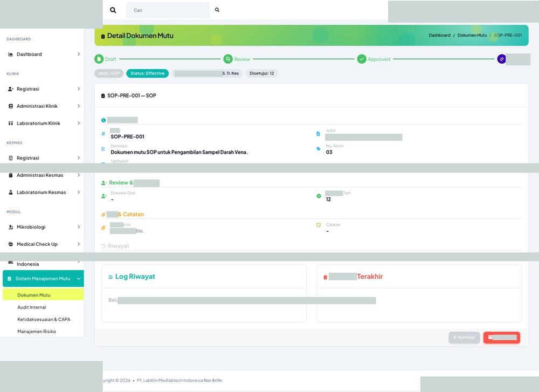Click the Disetujui: 12 badge
The image size is (539, 392).
click(x=261, y=73)
